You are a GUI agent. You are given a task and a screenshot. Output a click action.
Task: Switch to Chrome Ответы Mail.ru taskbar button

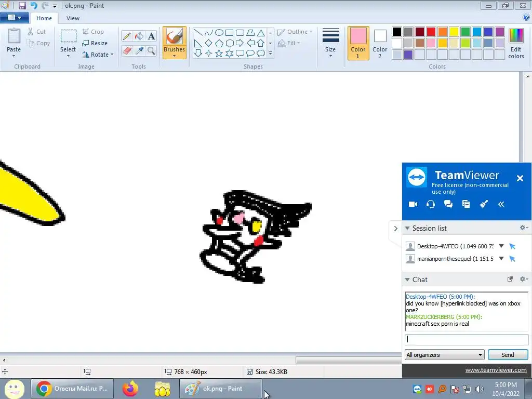pos(72,389)
